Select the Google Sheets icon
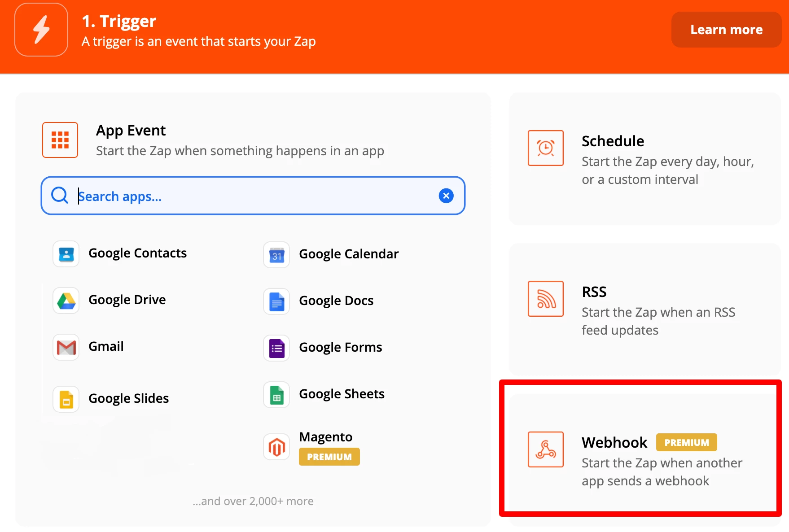The image size is (789, 532). pyautogui.click(x=276, y=395)
